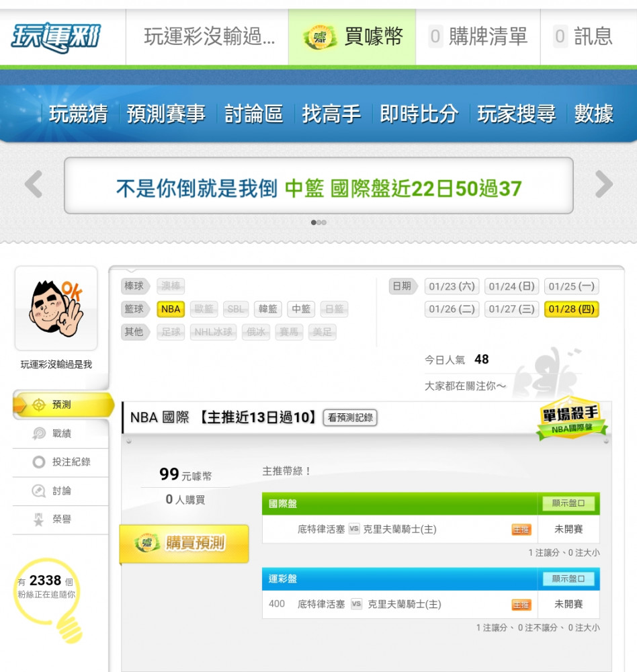Select date 01/27 (三)

(x=511, y=309)
